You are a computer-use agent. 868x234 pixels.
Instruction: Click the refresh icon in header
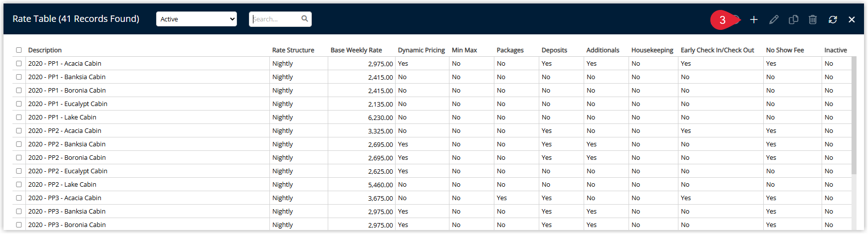tap(833, 19)
